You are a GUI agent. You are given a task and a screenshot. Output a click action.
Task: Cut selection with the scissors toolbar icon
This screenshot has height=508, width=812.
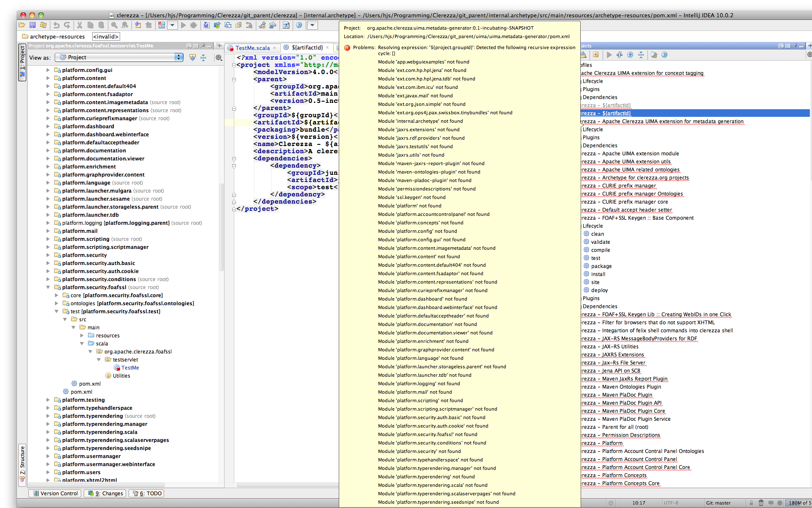[80, 25]
